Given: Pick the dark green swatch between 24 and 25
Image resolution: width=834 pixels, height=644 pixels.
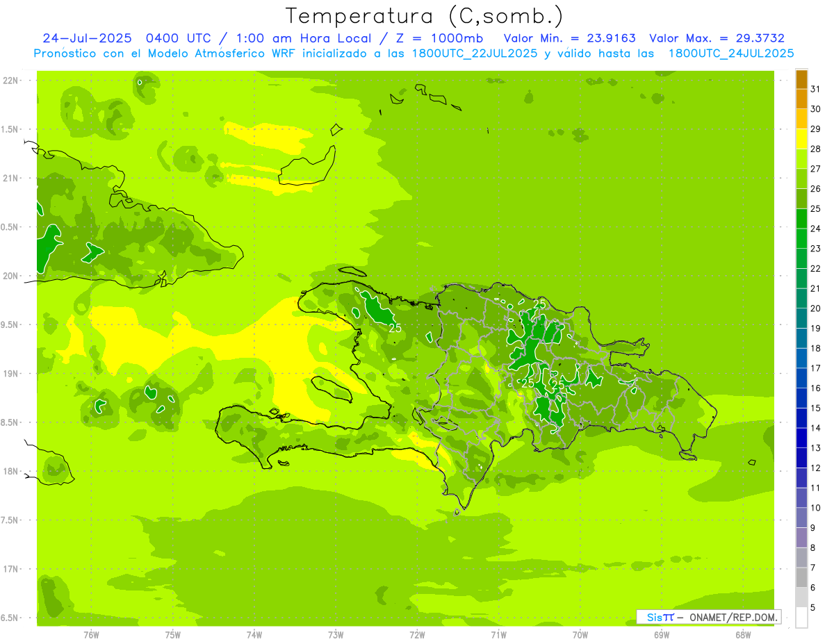Looking at the screenshot, I should [801, 219].
